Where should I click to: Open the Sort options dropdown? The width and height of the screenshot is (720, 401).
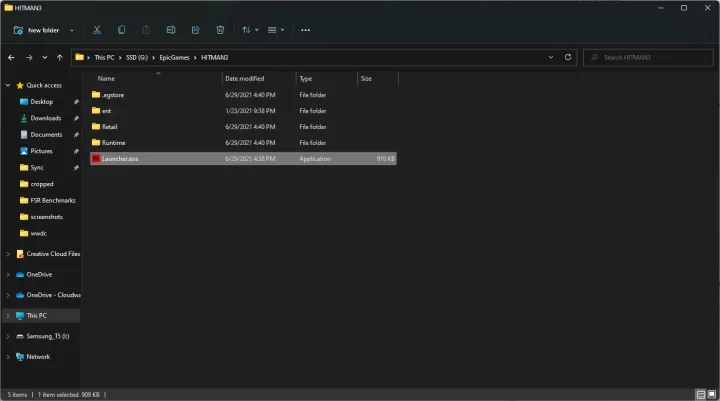coord(250,30)
